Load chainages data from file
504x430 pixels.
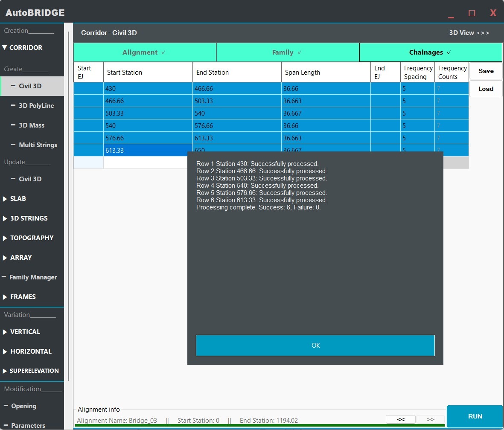[486, 89]
